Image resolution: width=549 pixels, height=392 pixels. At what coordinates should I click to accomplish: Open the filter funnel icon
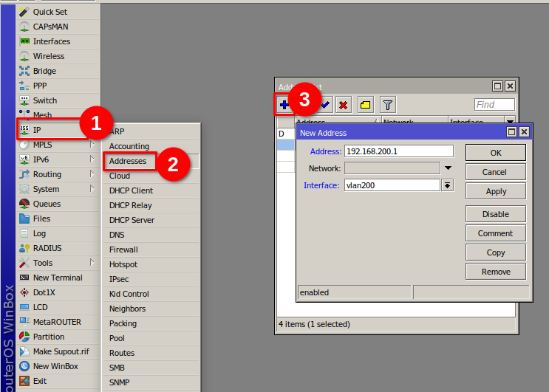tap(387, 105)
